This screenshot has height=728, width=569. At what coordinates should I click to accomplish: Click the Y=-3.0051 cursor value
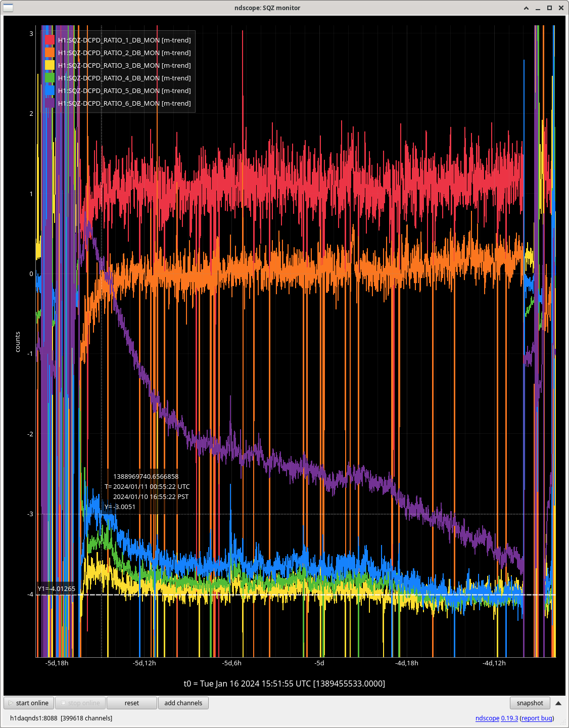tap(120, 507)
